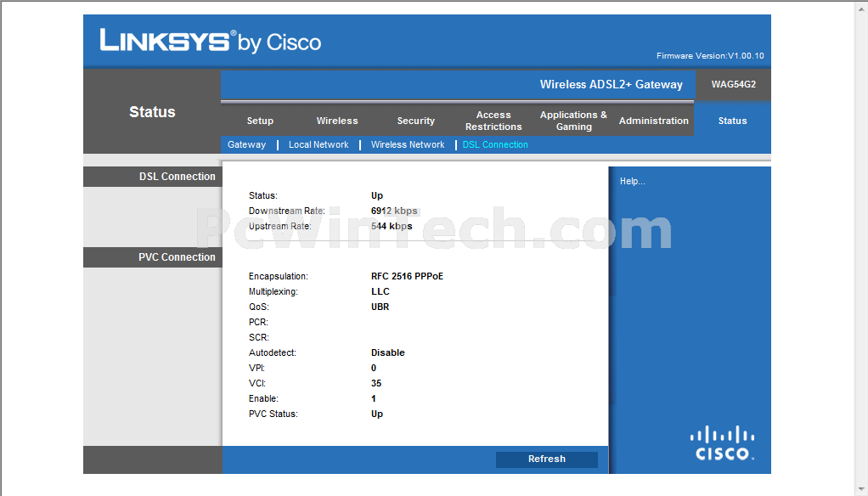Click the Enable label
Screen dimensions: 868x496
click(x=263, y=398)
